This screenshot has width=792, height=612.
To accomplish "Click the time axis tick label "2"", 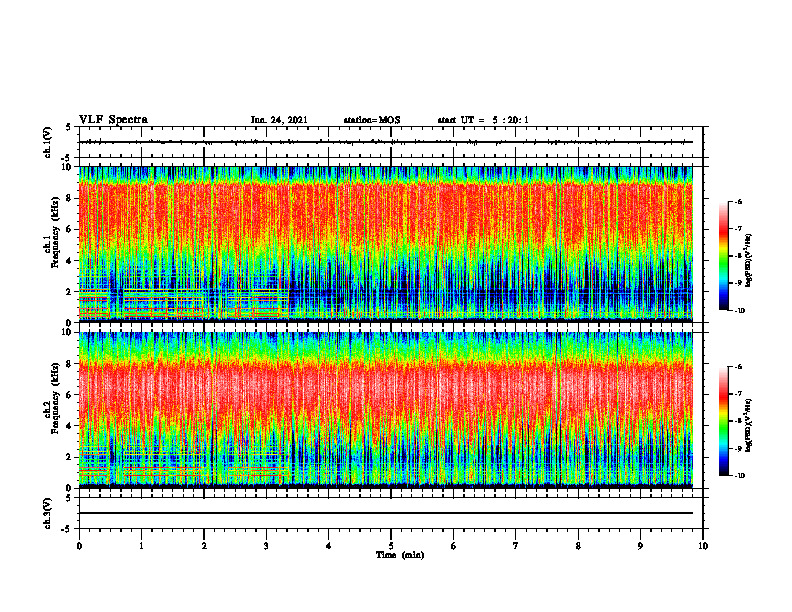I will tap(204, 546).
